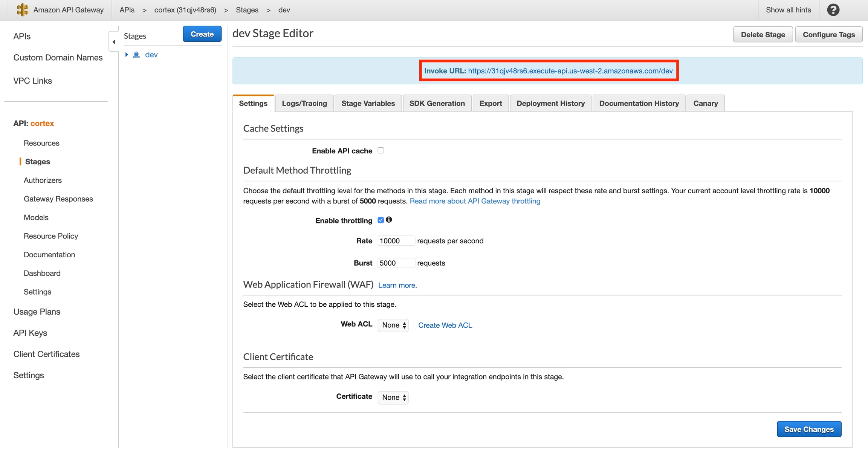Click the Rate input field

point(396,241)
